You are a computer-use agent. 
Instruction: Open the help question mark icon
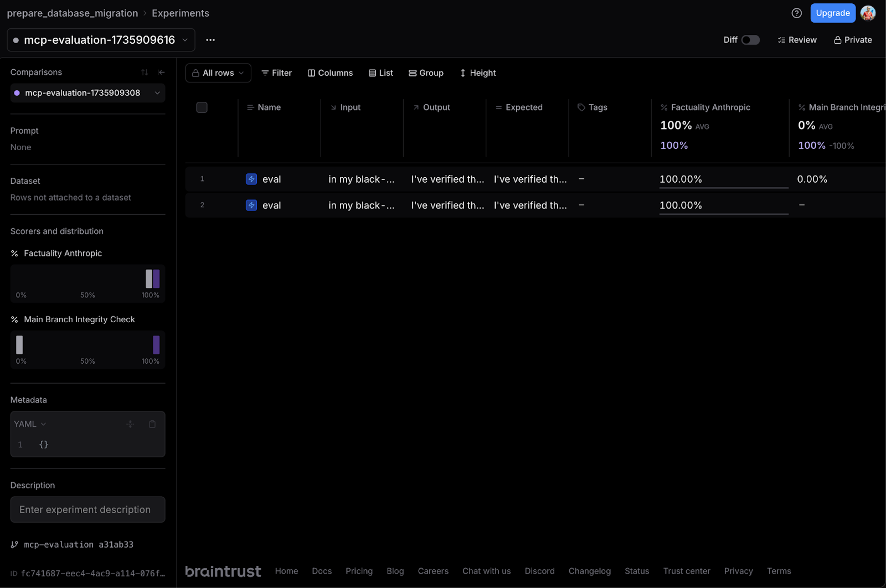point(796,13)
